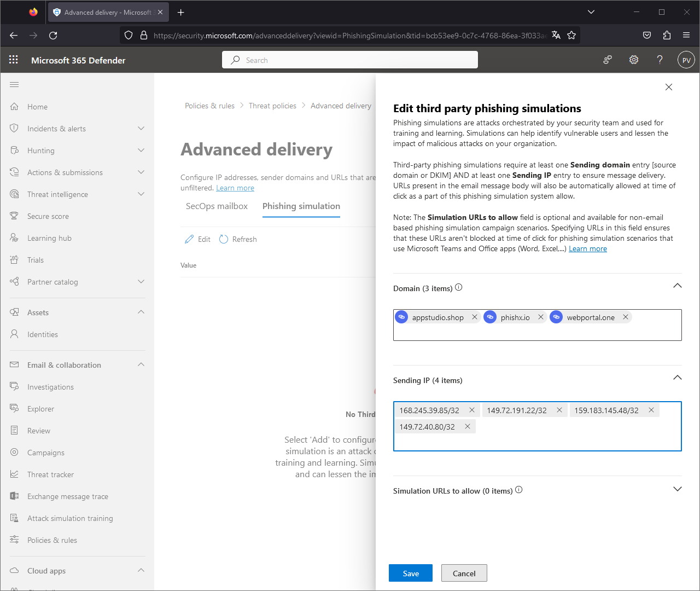Open the app launcher waffle icon
The height and width of the screenshot is (591, 700).
(14, 60)
